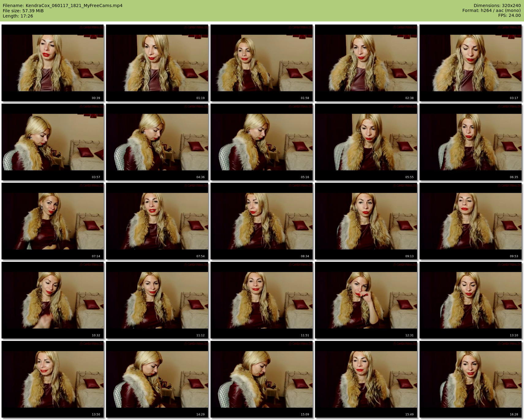Choose the frame captured at 04:36
524x420 pixels.
[157, 142]
